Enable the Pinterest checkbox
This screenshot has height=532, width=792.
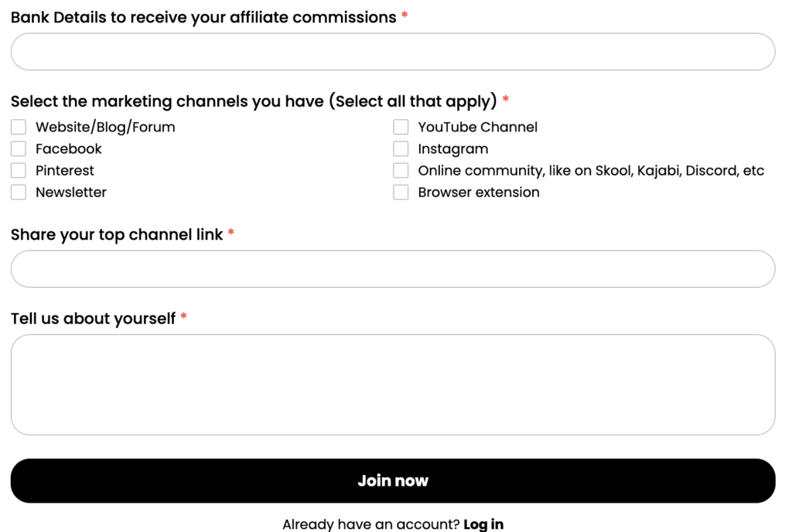[x=19, y=171]
